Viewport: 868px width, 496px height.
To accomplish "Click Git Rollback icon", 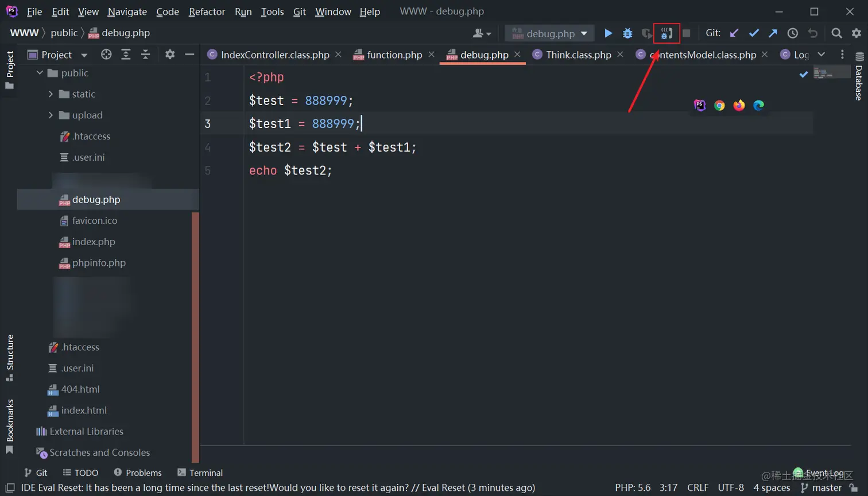I will (812, 33).
